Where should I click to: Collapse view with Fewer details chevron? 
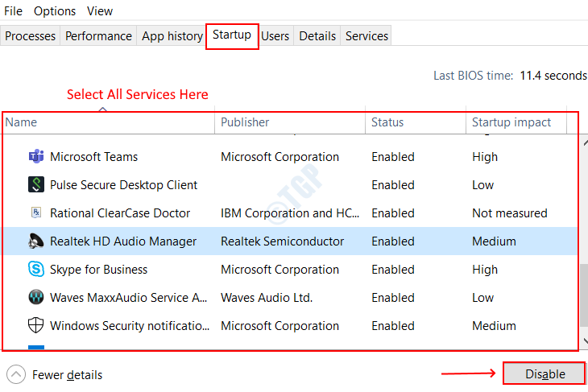tap(16, 374)
